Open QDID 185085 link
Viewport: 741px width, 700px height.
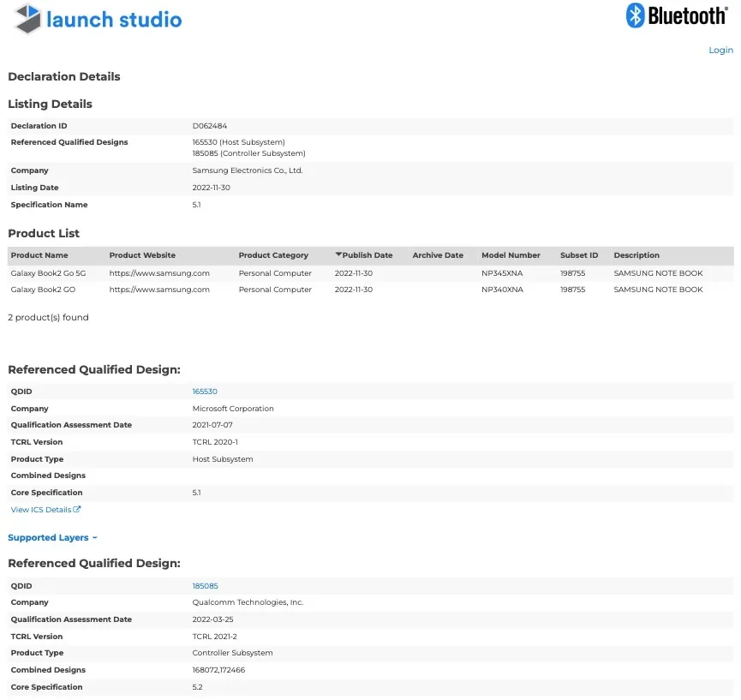pos(205,586)
